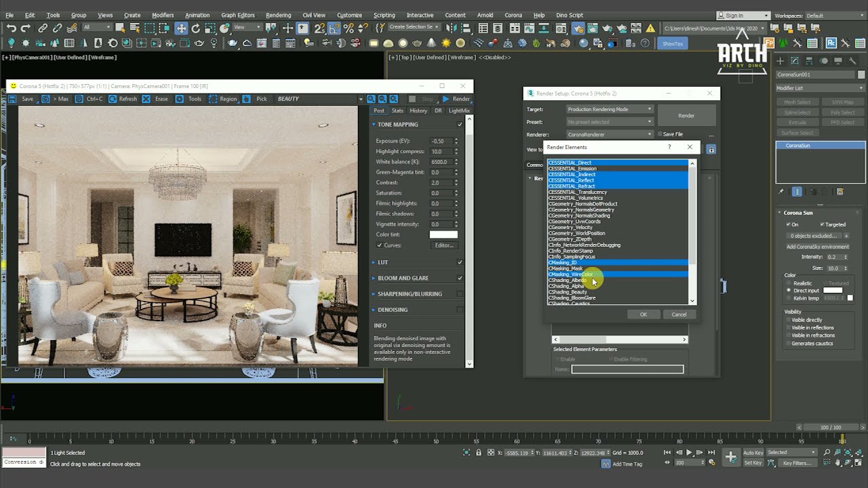Click Pick in Corona frame buffer
This screenshot has height=488, width=868.
(x=256, y=99)
